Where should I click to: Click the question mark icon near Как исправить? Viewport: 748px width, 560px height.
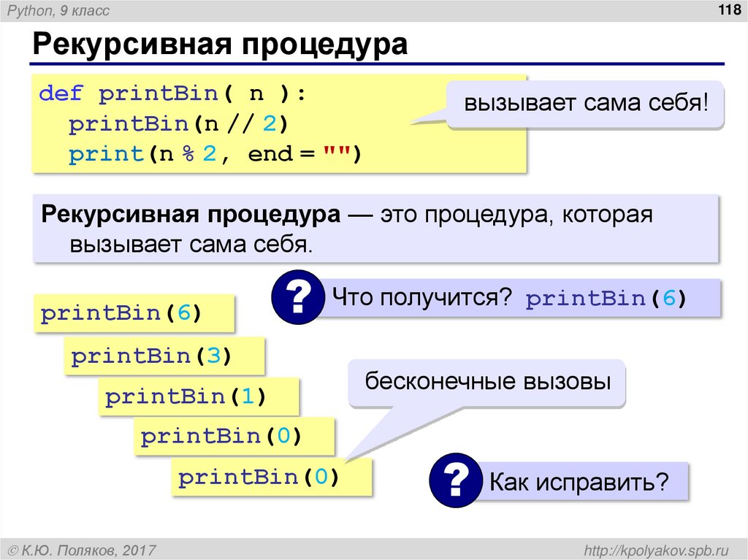[x=454, y=481]
